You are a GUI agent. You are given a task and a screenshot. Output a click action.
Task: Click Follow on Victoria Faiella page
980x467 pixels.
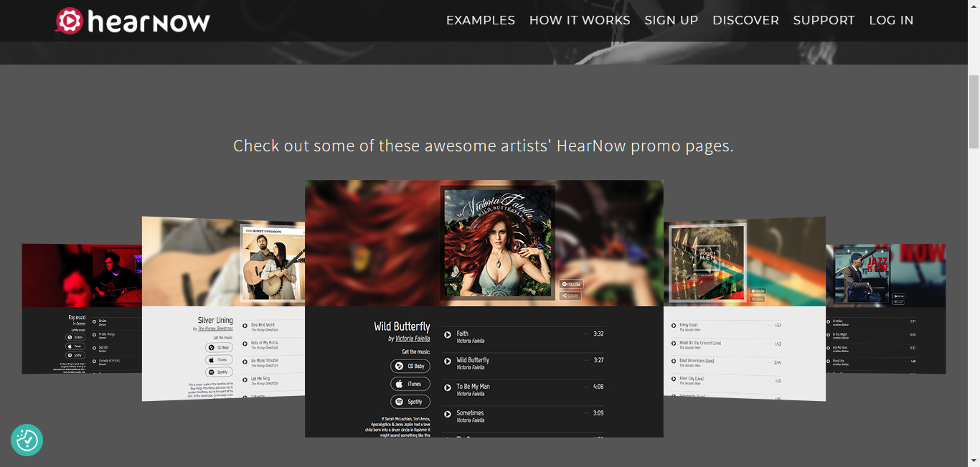coord(570,284)
